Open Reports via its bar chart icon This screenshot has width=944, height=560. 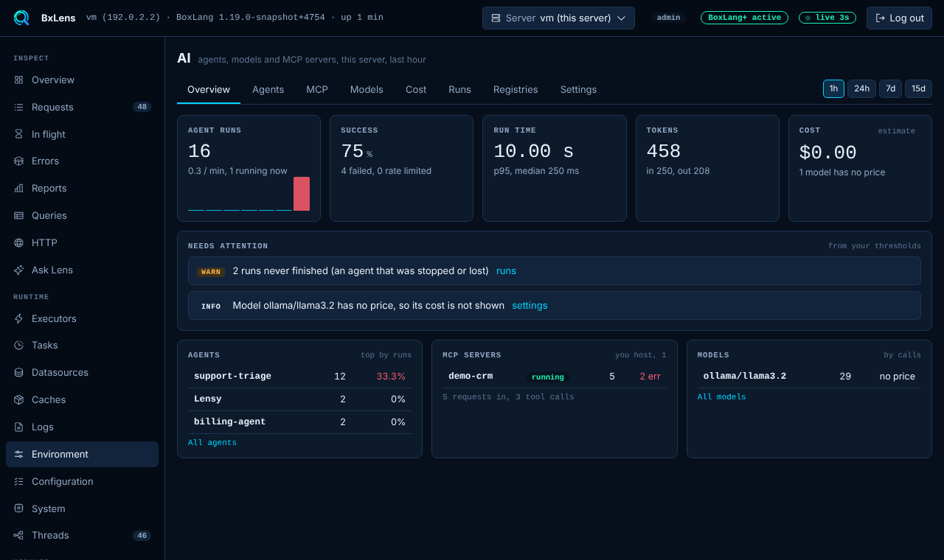coord(18,188)
